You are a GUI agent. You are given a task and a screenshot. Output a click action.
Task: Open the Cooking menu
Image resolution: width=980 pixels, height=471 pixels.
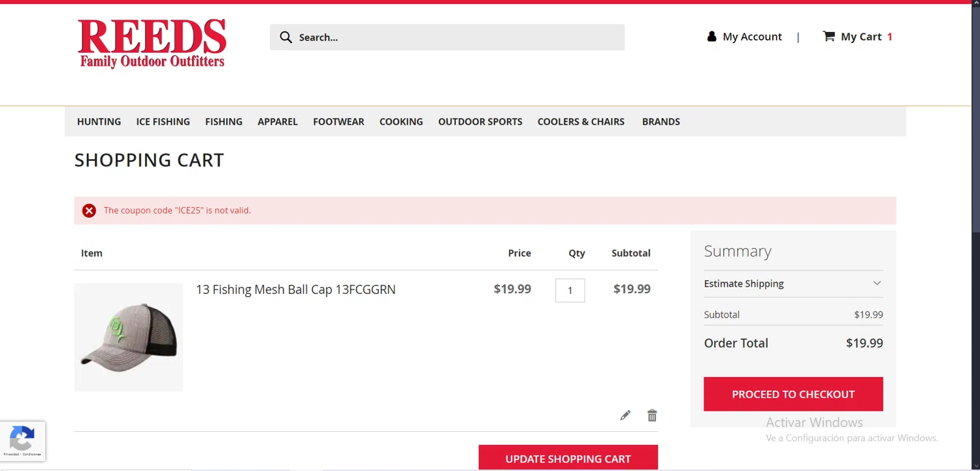[x=401, y=122]
